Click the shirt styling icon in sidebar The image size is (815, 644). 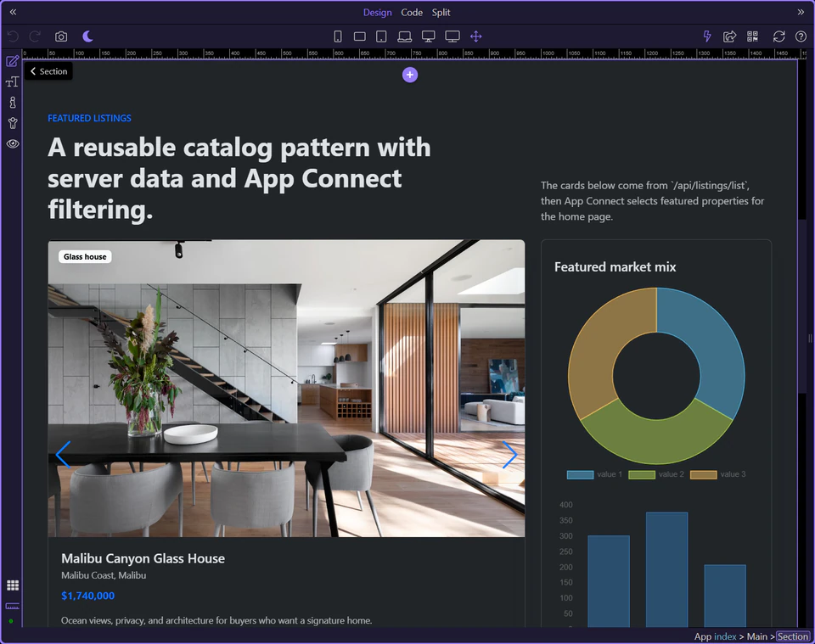pos(13,123)
